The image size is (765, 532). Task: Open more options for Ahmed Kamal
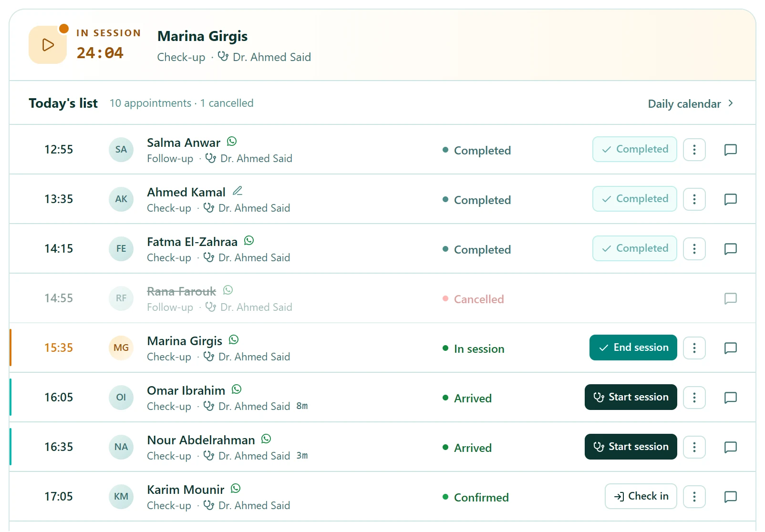(694, 199)
